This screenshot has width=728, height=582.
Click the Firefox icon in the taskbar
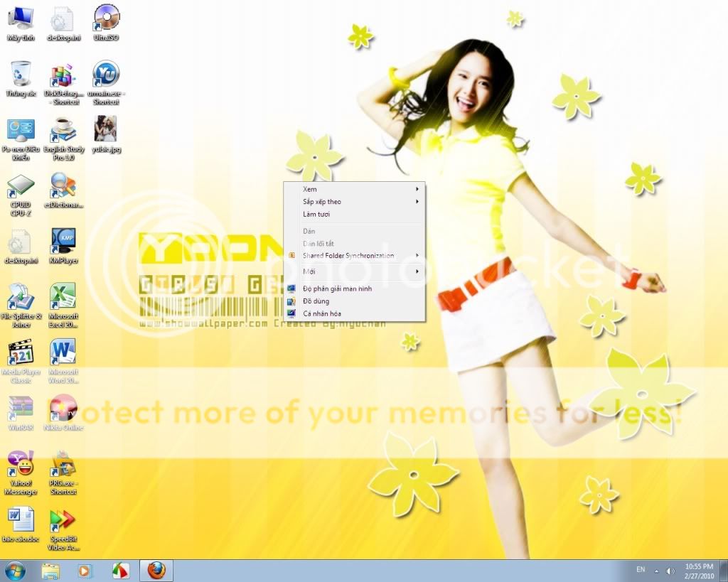point(156,571)
